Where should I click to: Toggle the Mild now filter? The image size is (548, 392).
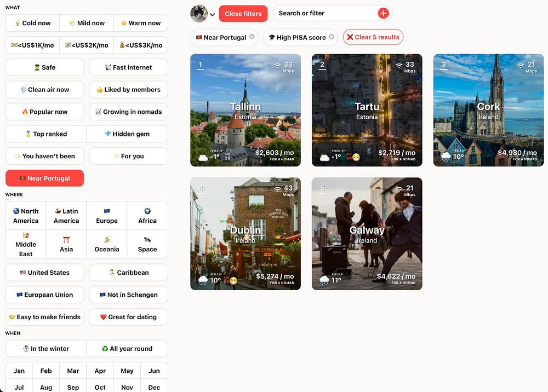[87, 23]
